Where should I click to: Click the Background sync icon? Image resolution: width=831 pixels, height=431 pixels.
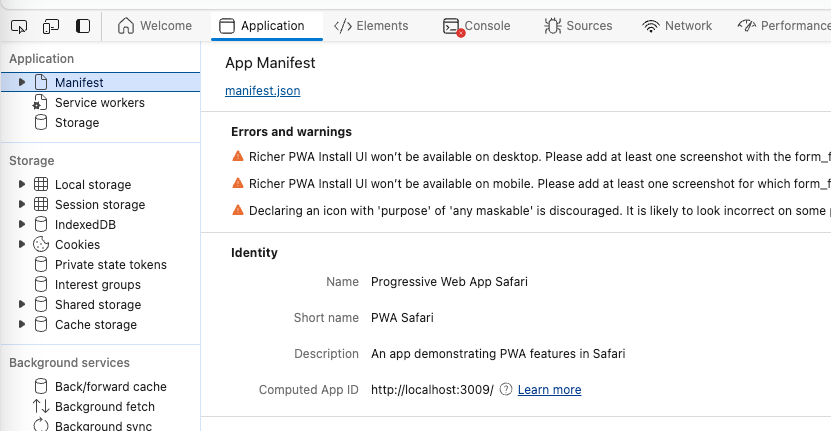click(x=41, y=426)
